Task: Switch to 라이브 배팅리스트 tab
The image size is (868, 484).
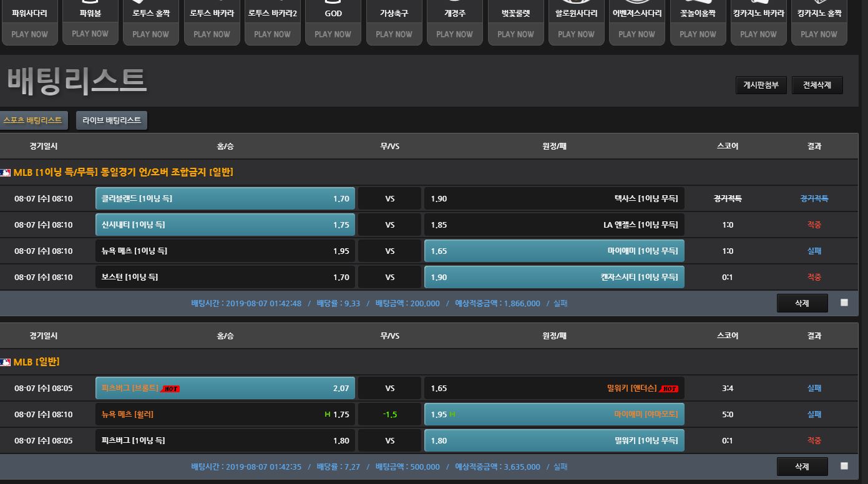Action: [x=112, y=120]
